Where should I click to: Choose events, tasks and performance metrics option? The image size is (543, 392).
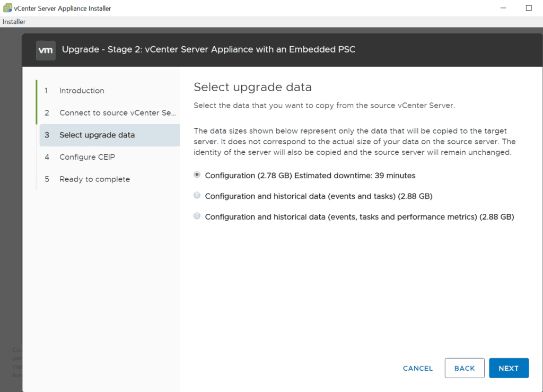click(197, 216)
